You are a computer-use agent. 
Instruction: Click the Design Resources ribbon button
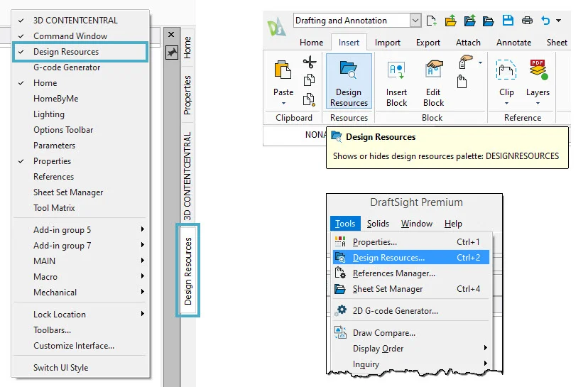pos(349,82)
